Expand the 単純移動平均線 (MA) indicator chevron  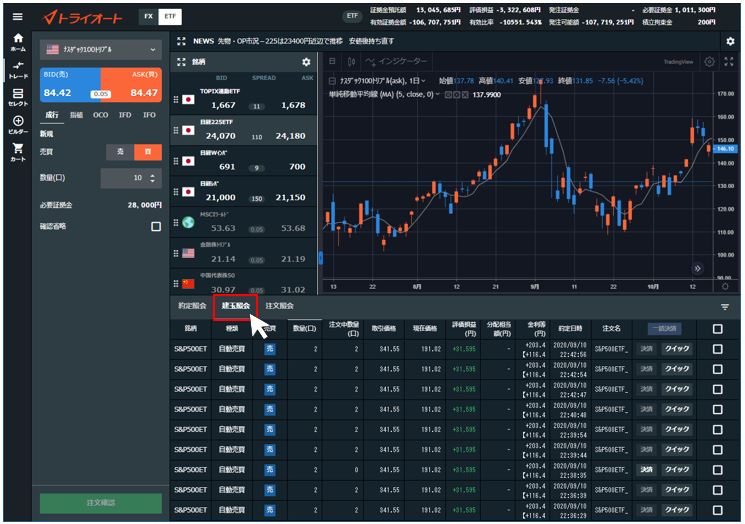[x=437, y=95]
